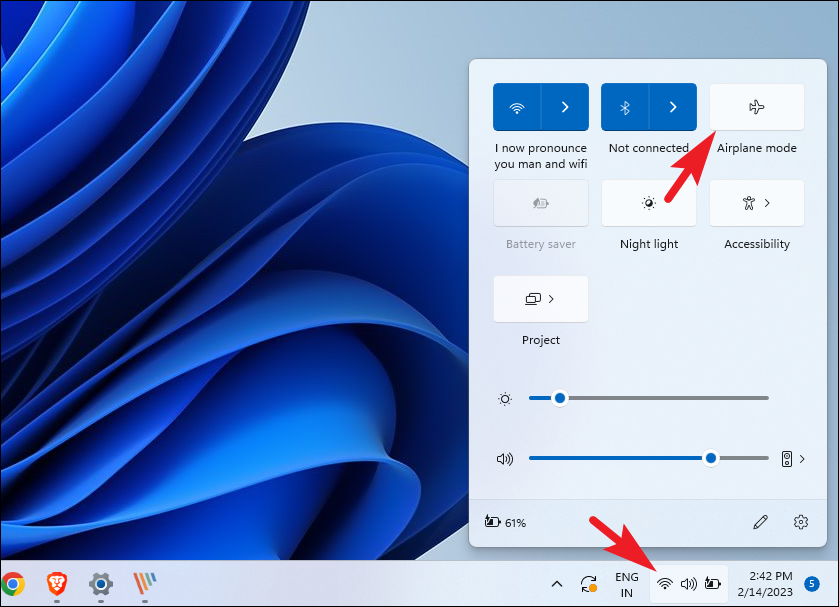
Task: Launch the Brave browser from the taskbar
Action: point(56,583)
